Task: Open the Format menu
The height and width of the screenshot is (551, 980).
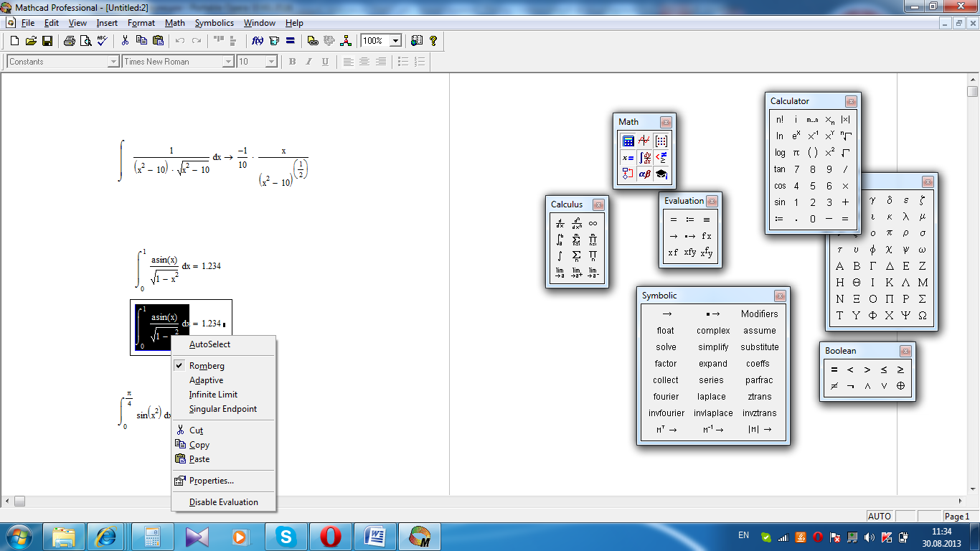Action: [141, 23]
